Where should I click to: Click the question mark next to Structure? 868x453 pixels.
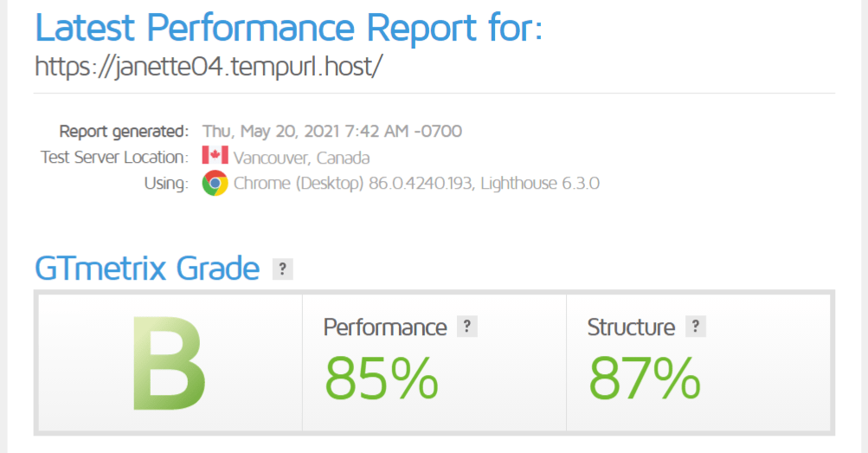click(695, 327)
